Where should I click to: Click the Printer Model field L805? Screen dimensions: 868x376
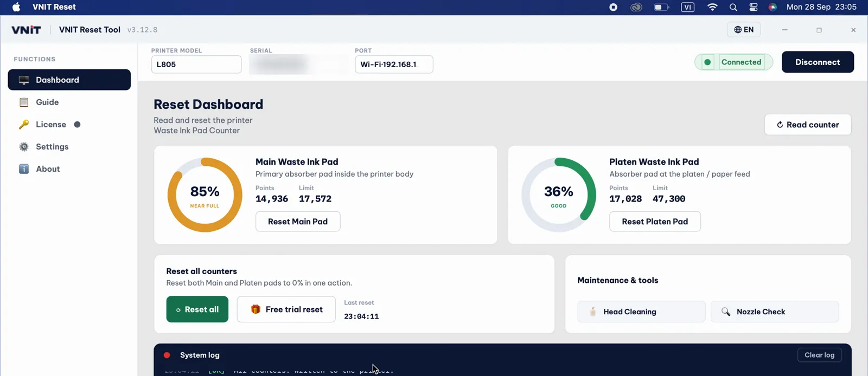[196, 64]
